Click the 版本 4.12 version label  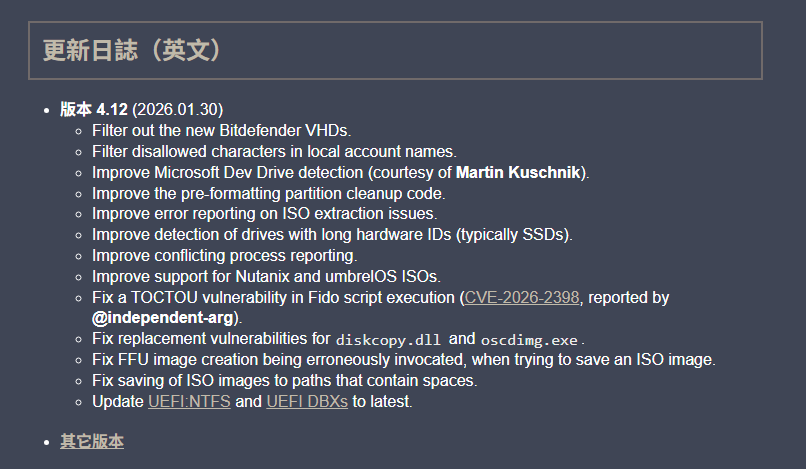pos(94,109)
